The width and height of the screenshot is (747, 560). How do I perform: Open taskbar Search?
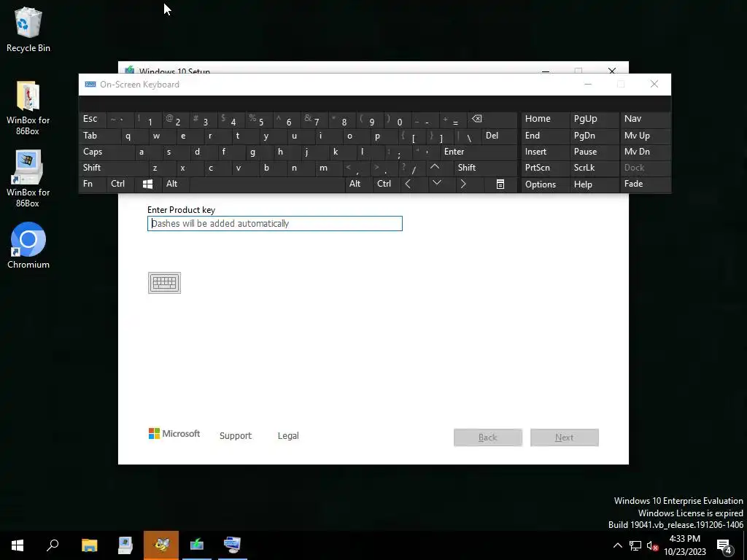(x=53, y=545)
